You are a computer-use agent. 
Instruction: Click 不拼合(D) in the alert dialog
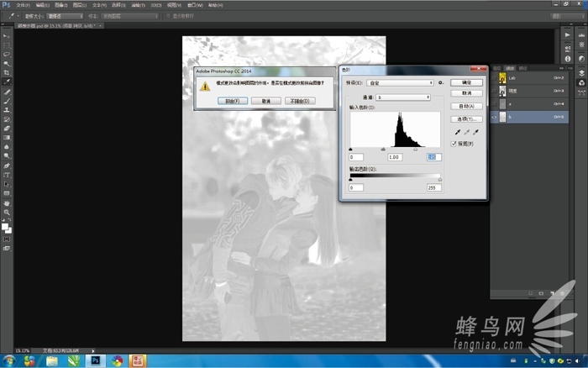(x=300, y=101)
